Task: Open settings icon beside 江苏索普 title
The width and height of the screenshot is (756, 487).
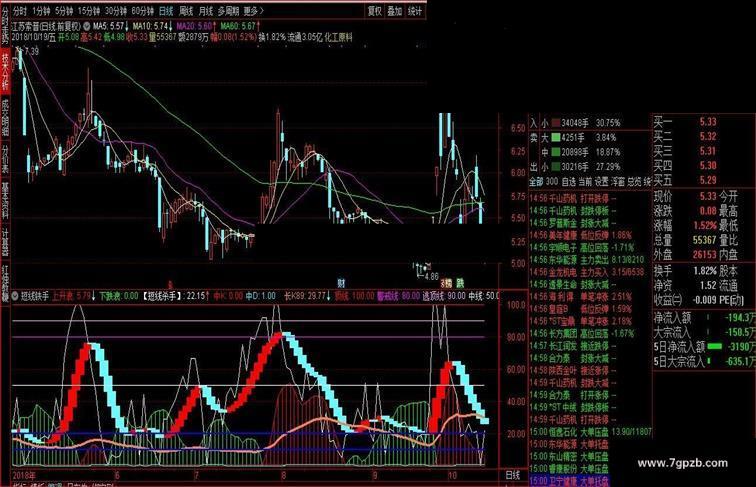Action: click(86, 26)
